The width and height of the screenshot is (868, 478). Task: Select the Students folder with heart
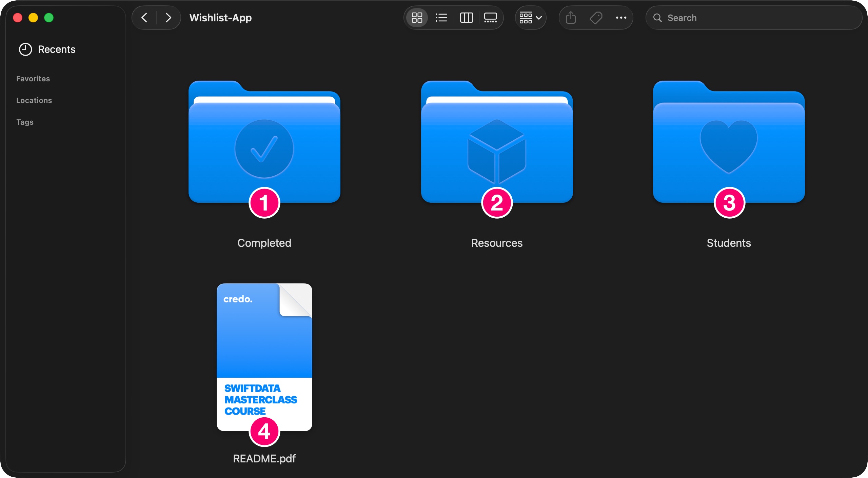point(729,142)
